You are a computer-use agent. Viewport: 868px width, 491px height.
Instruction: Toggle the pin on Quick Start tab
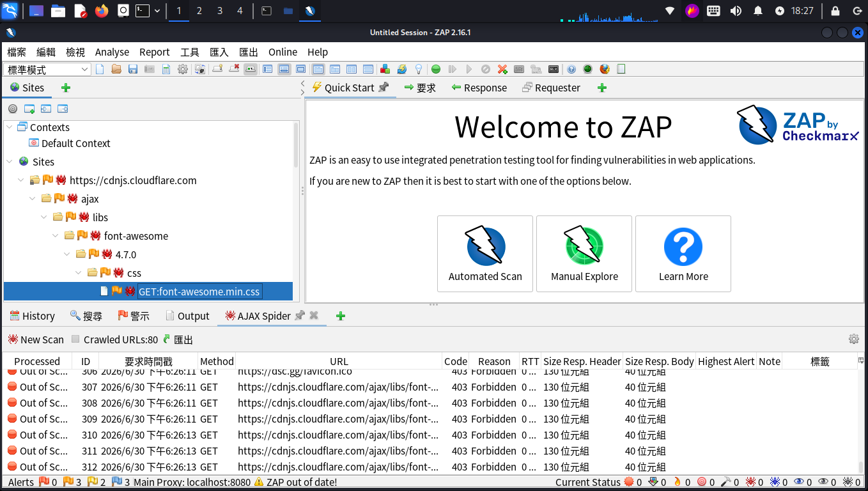click(x=384, y=88)
